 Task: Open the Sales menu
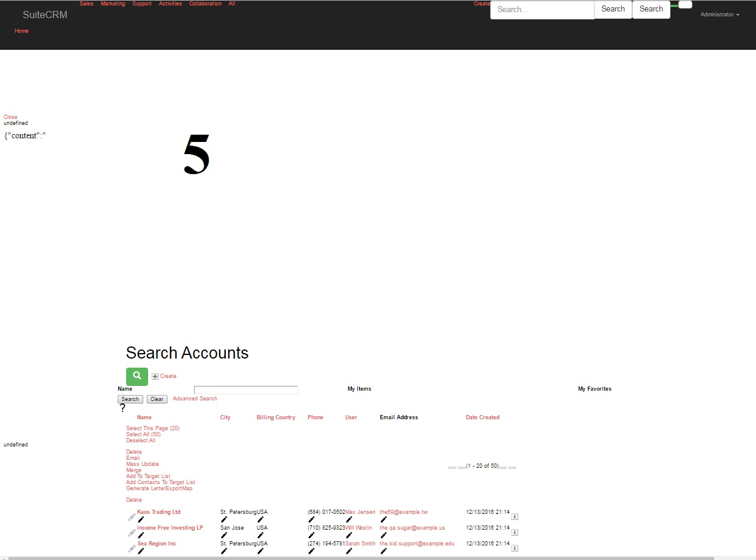pyautogui.click(x=86, y=4)
